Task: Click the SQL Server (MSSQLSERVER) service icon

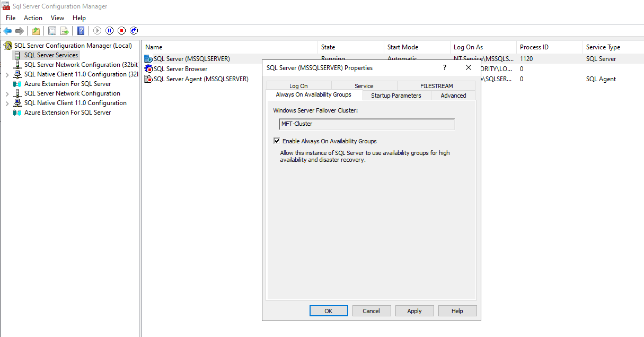Action: 148,59
